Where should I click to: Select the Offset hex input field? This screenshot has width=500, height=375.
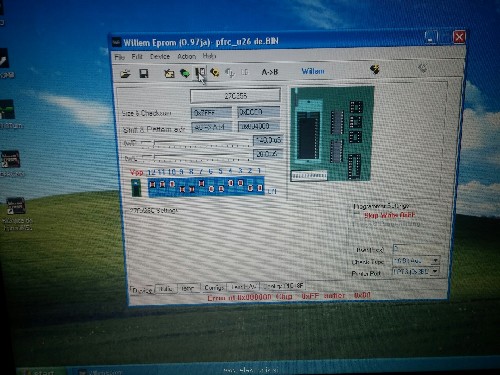click(418, 248)
